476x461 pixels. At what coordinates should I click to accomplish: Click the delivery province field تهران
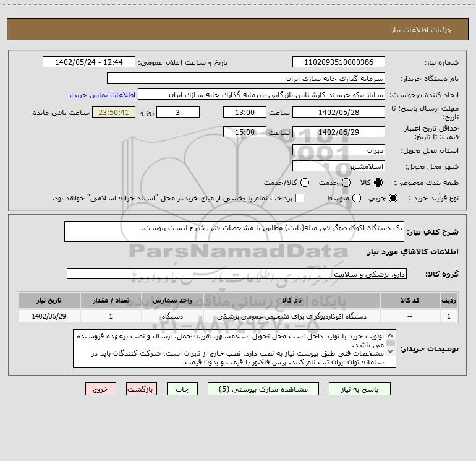pyautogui.click(x=339, y=150)
